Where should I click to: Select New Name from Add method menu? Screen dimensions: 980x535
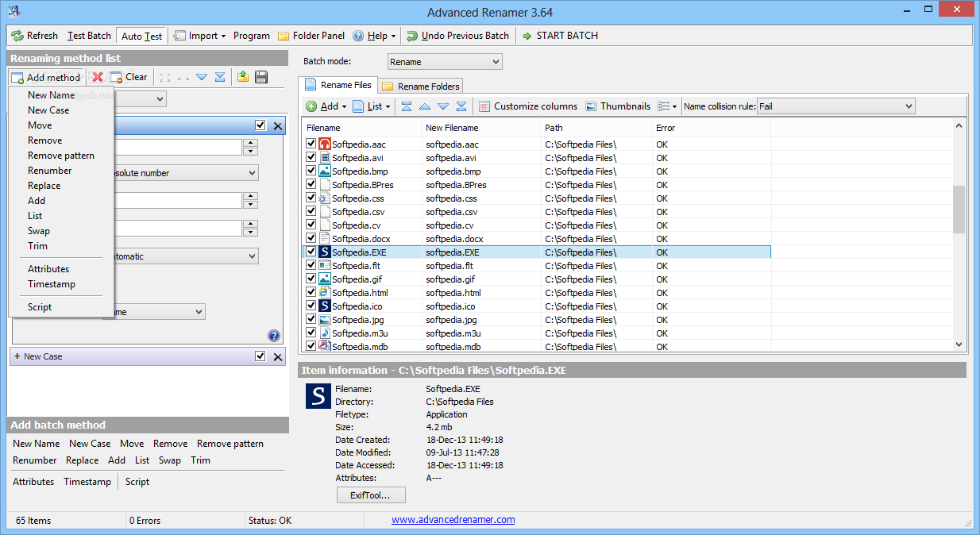coord(51,95)
